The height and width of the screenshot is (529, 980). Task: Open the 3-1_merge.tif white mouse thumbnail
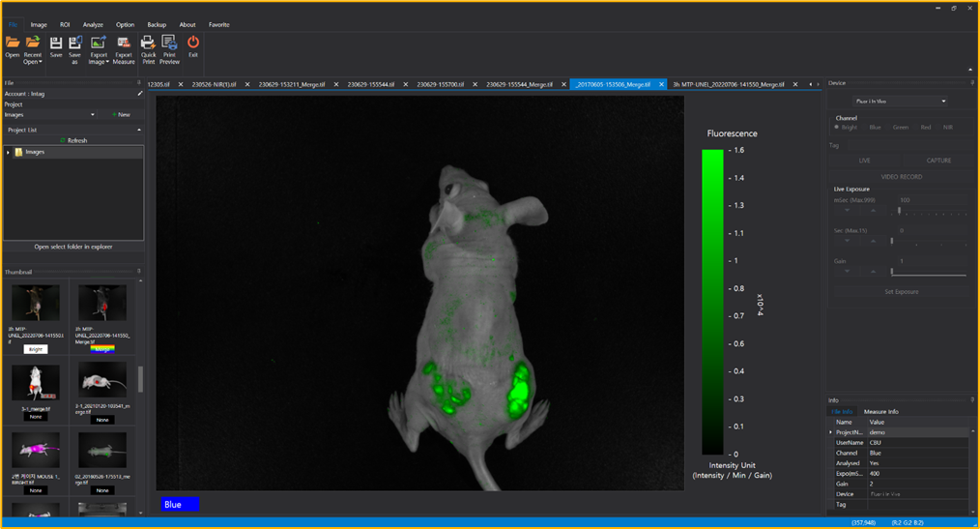36,383
